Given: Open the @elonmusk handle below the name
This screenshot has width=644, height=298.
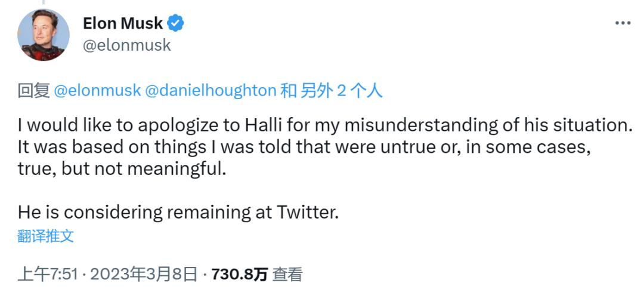Looking at the screenshot, I should click(x=127, y=45).
